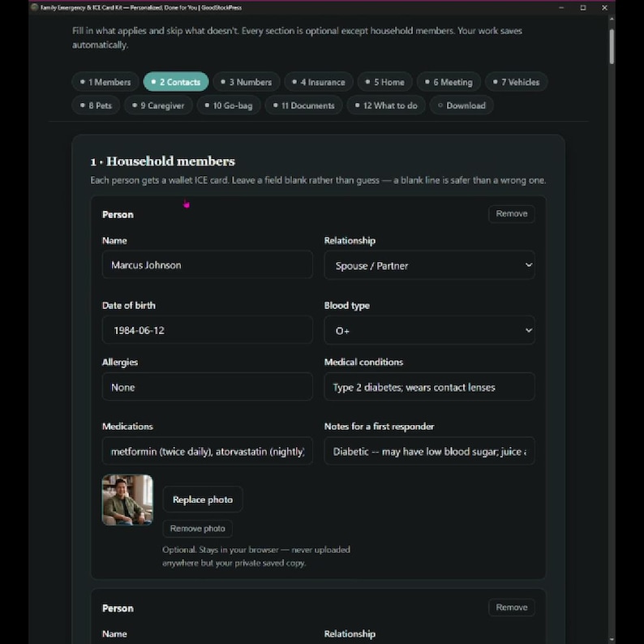Remove the Marcus Johnson person card
The height and width of the screenshot is (644, 644).
[511, 213]
